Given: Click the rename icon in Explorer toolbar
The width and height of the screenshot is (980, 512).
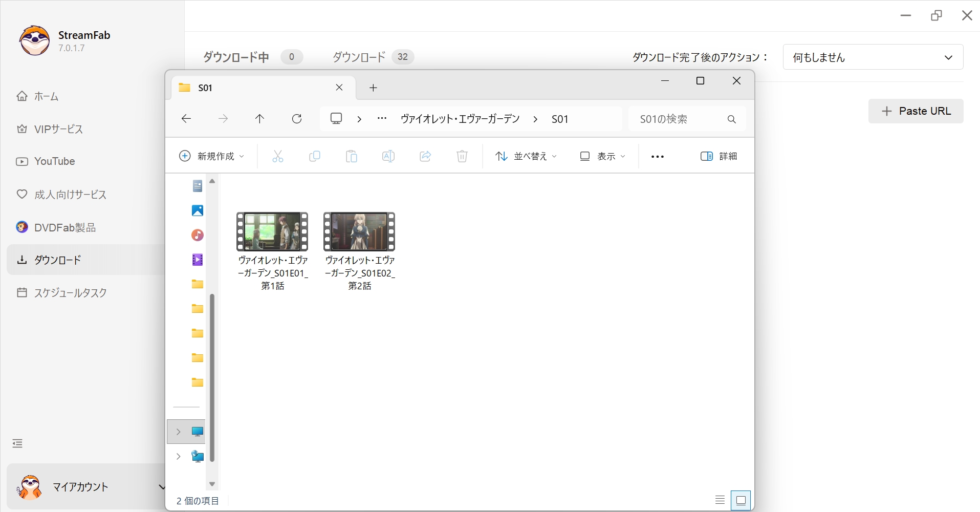Looking at the screenshot, I should tap(388, 156).
